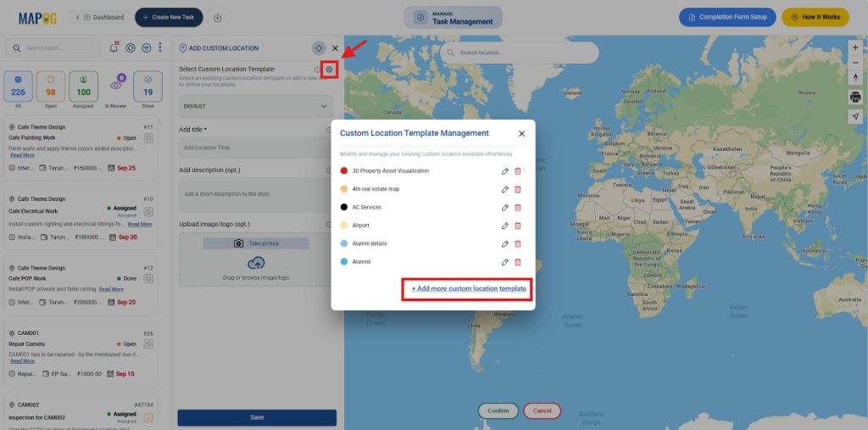Select the Done tab showing 19
Viewport: 868px width, 430px height.
click(147, 87)
